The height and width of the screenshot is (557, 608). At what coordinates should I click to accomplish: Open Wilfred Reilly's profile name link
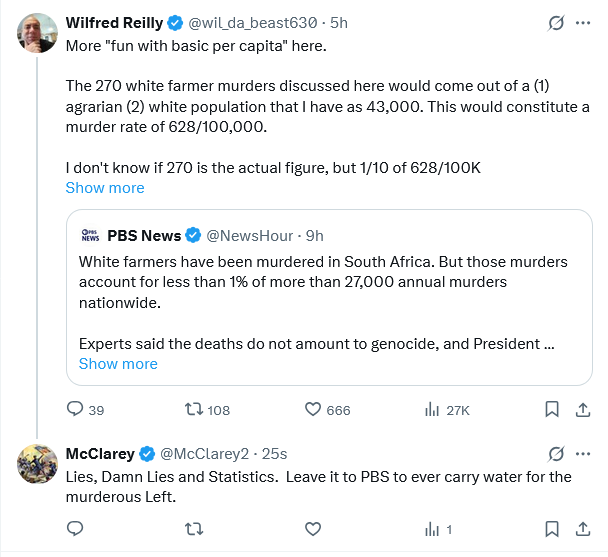click(x=113, y=22)
